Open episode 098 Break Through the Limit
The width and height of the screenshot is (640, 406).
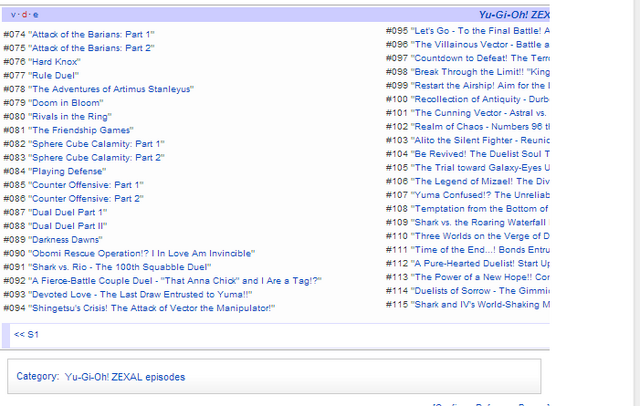point(480,72)
